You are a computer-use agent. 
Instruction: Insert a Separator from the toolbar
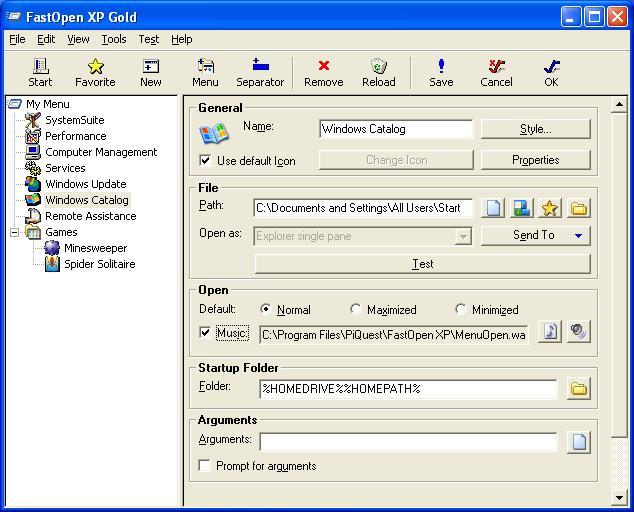[x=260, y=73]
